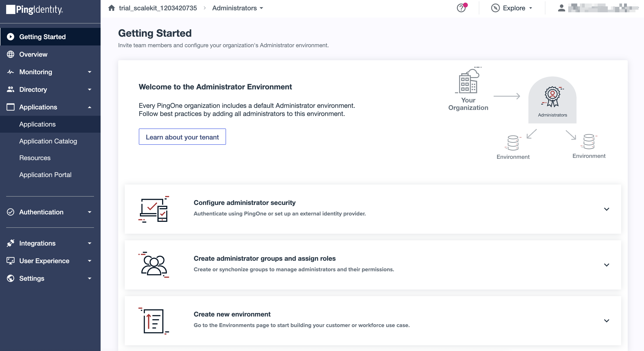
Task: Click the user account icon
Action: tap(561, 8)
